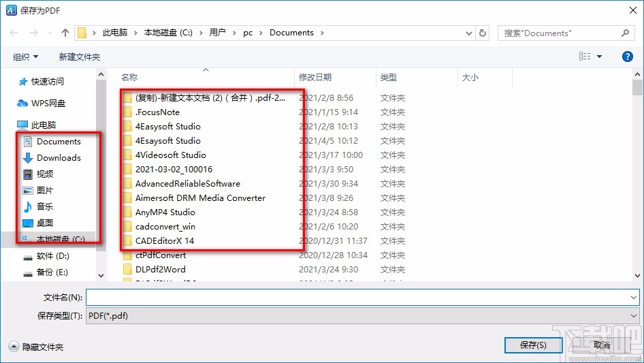Collapse folders with 隐藏文件夹
The image size is (644, 363).
(36, 347)
